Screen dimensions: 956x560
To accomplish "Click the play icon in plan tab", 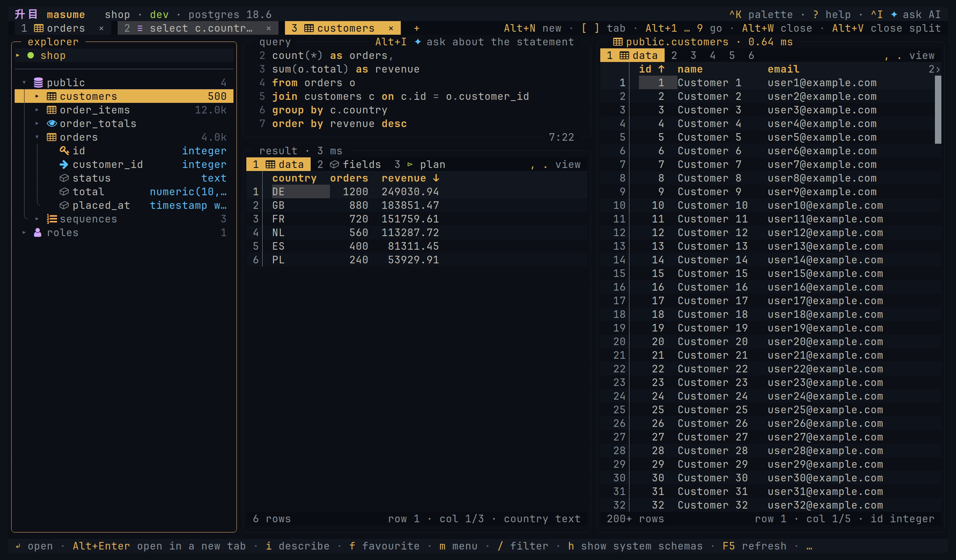I will coord(410,164).
